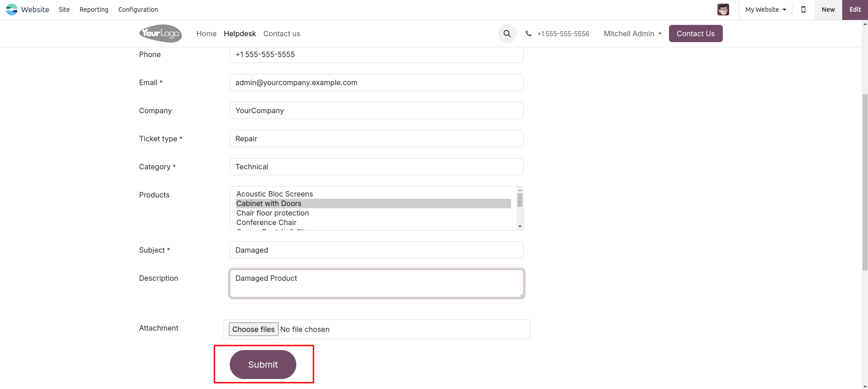
Task: Click the Odoo Website app logo icon
Action: pos(12,10)
